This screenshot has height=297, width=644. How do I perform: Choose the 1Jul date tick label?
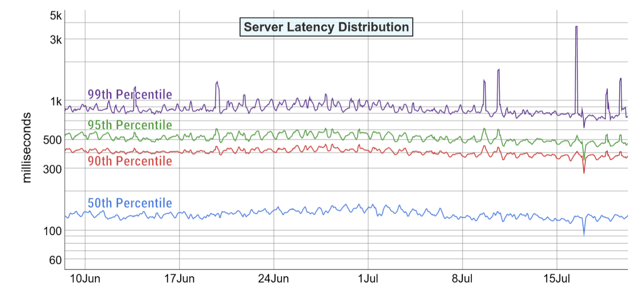click(368, 279)
